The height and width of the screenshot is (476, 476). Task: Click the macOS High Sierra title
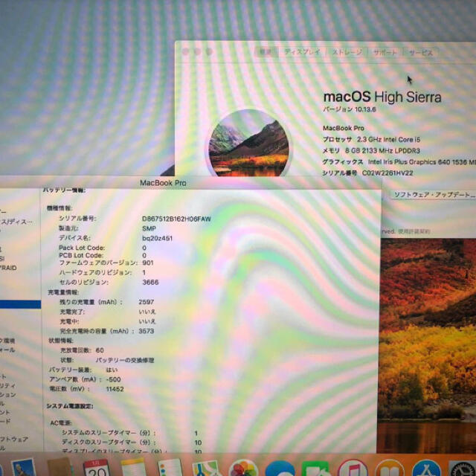(382, 97)
